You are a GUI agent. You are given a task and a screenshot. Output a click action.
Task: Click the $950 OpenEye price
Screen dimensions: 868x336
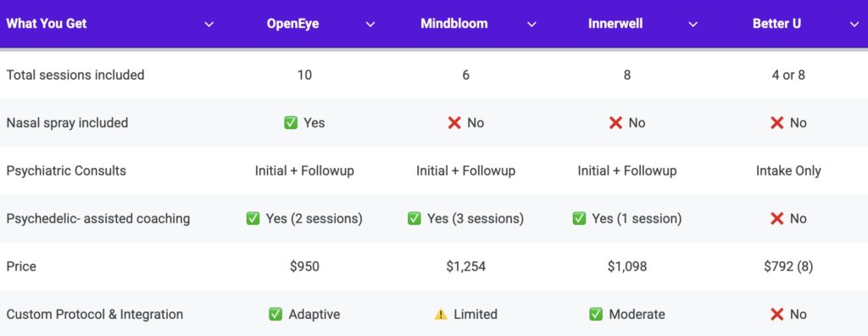pyautogui.click(x=304, y=266)
